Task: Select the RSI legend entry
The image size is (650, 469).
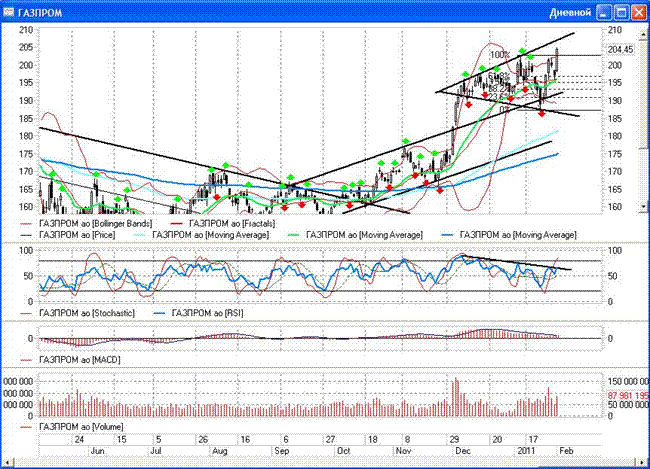Action: tap(198, 313)
